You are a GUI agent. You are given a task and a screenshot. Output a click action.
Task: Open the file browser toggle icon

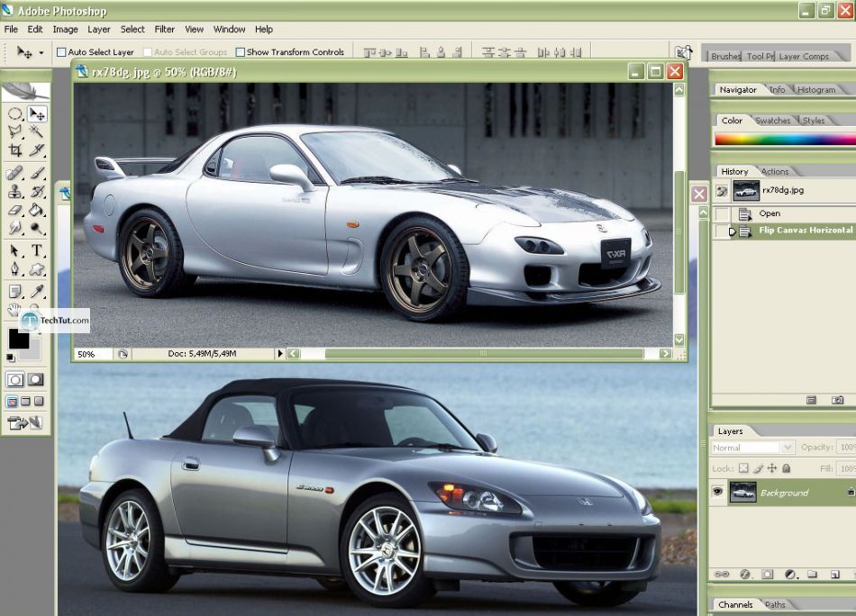tap(684, 52)
